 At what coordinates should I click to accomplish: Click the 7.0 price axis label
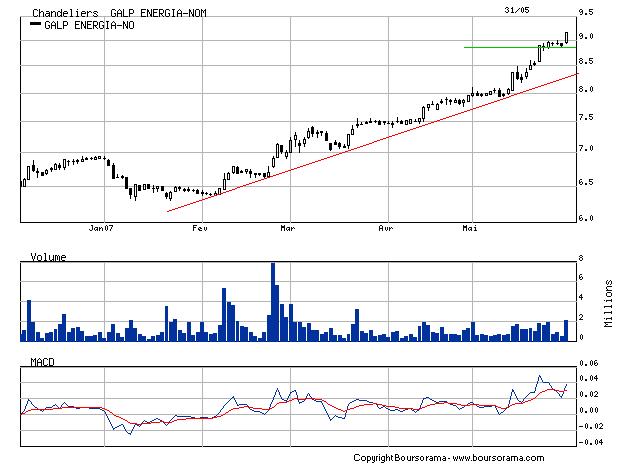[x=586, y=148]
